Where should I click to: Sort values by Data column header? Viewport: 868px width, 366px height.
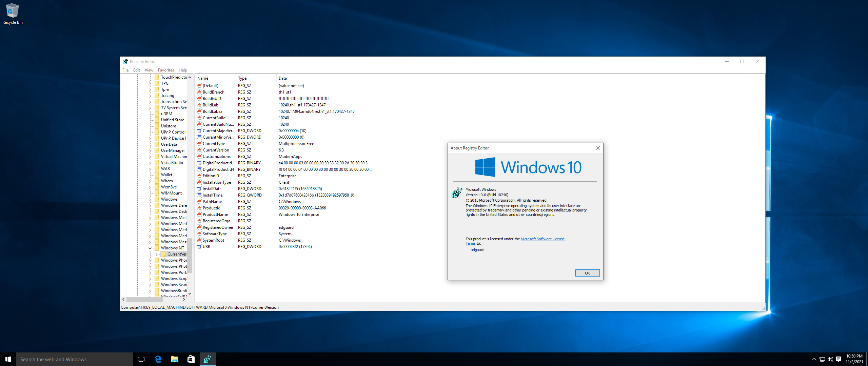(325, 78)
